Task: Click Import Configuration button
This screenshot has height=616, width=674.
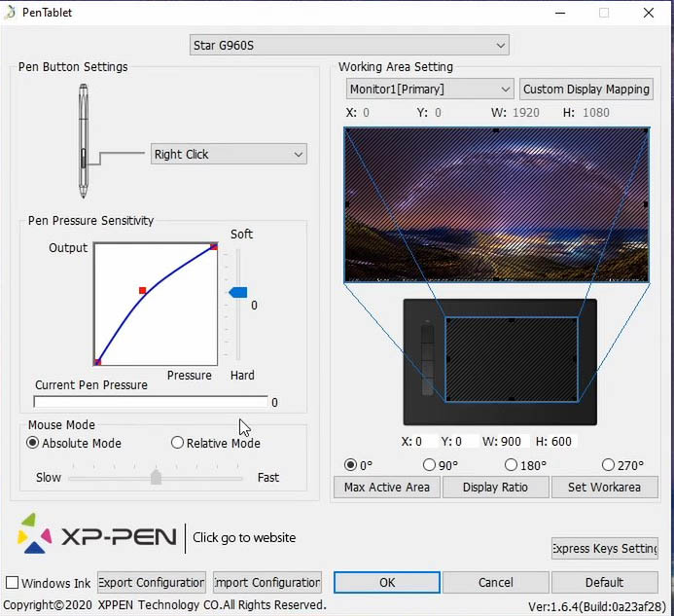Action: [x=267, y=583]
